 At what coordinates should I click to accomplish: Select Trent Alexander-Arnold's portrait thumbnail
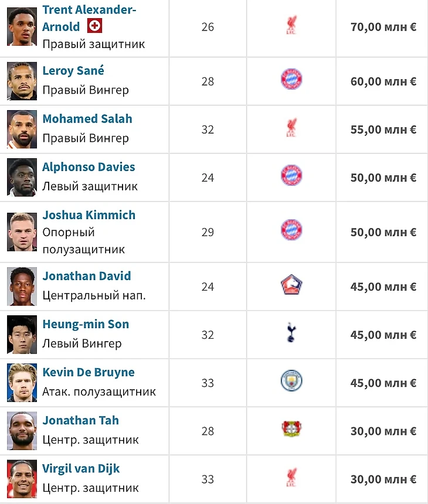[x=22, y=27]
